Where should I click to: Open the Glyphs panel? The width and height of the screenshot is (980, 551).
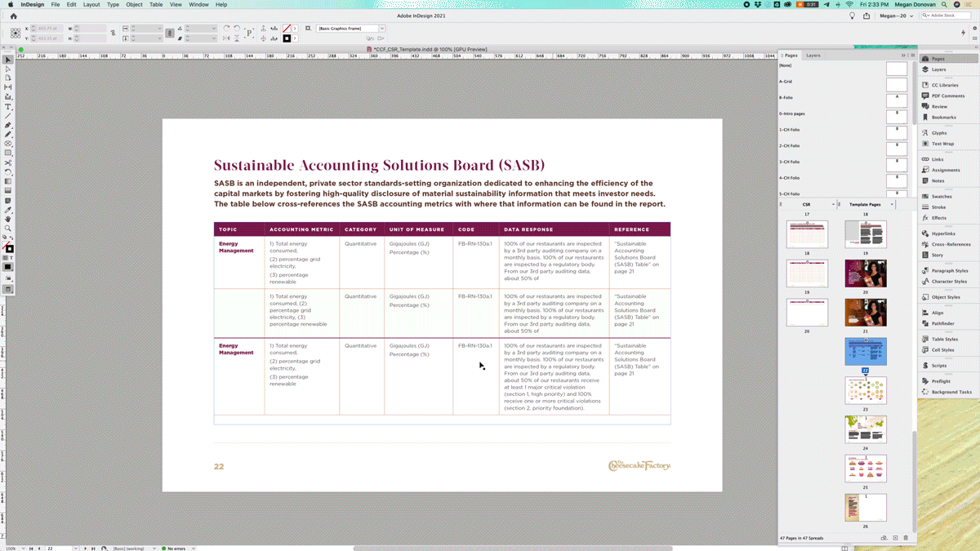click(939, 133)
